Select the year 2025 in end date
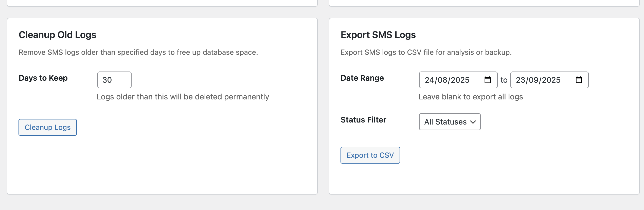The width and height of the screenshot is (644, 210). [x=551, y=80]
